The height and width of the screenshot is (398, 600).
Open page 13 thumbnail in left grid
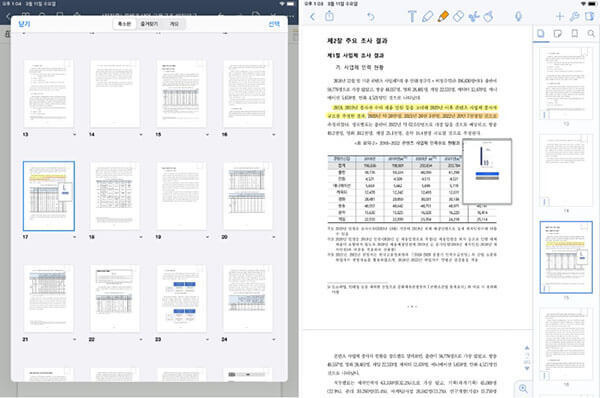pyautogui.click(x=48, y=94)
